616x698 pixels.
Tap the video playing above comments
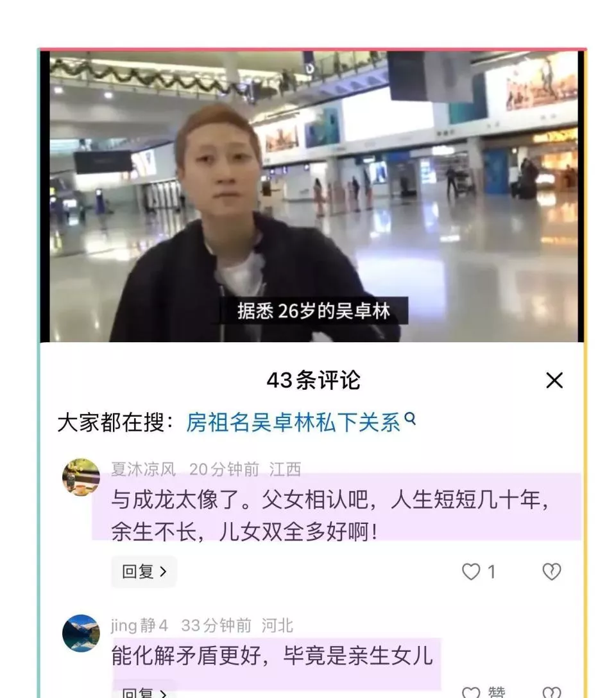click(x=311, y=196)
